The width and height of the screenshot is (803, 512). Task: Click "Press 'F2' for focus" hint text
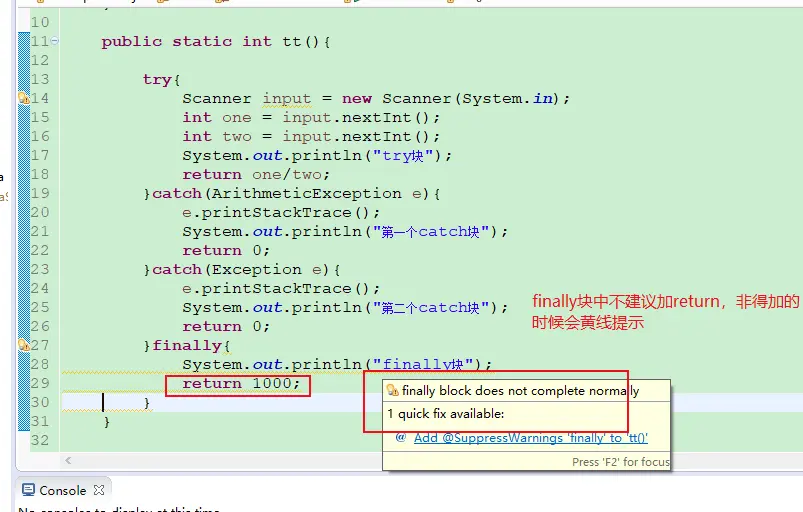(x=621, y=462)
